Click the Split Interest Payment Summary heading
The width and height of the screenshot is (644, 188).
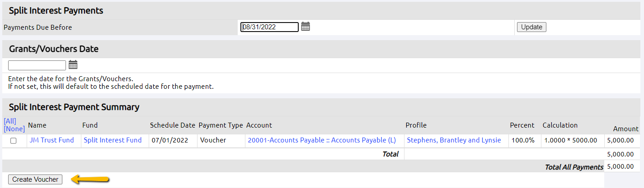(74, 107)
